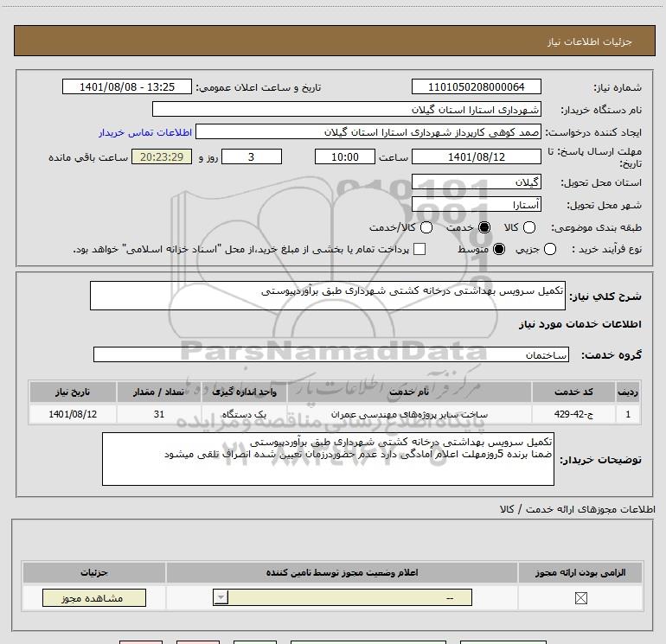
Task: Click the مشاهده مجوز button
Action: tap(94, 597)
